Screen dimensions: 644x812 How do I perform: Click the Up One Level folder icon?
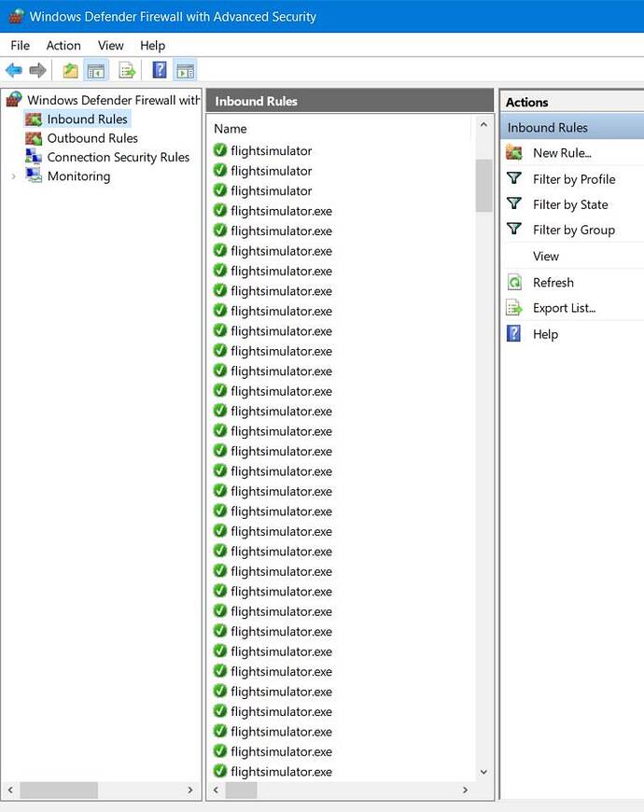(x=70, y=70)
